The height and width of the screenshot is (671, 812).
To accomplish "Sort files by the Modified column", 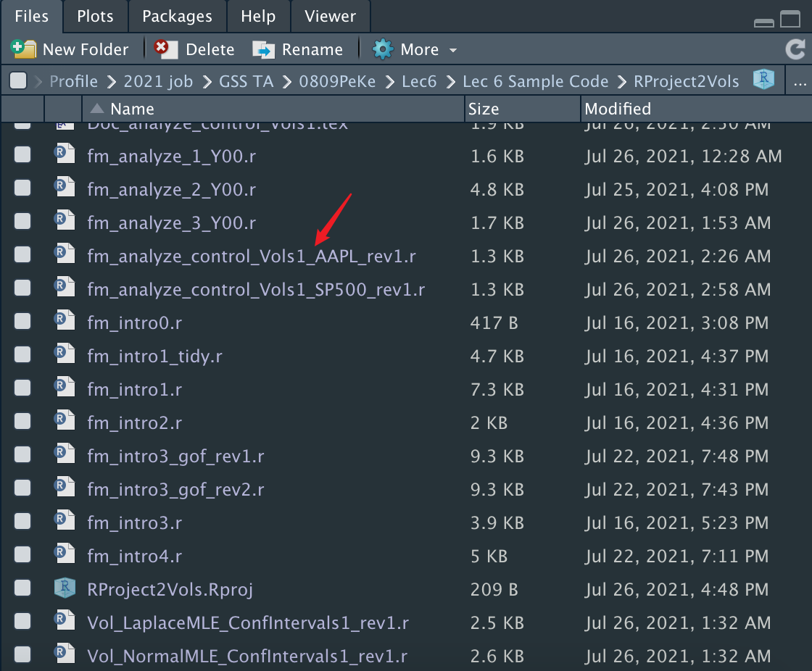I will click(618, 109).
